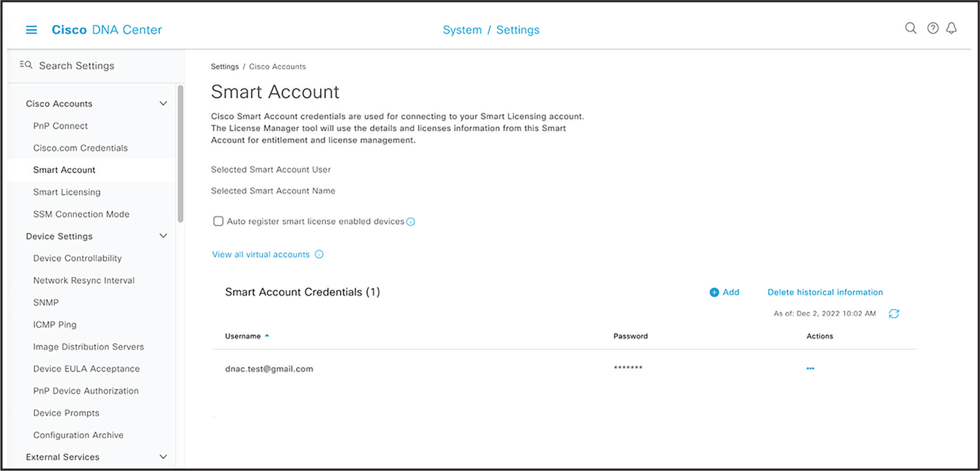Open Cisco.com Credentials settings
This screenshot has height=471, width=980.
[80, 148]
